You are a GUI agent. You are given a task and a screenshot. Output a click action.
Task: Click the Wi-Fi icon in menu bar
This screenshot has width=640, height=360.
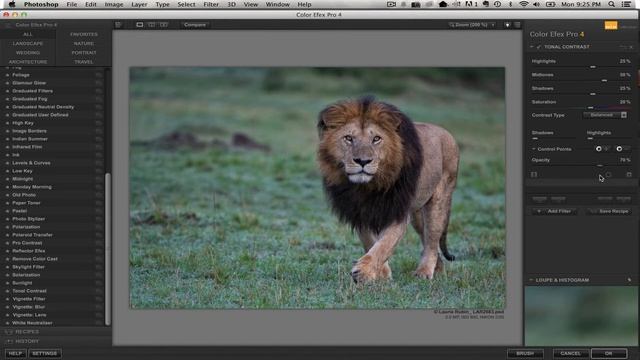[x=524, y=4]
